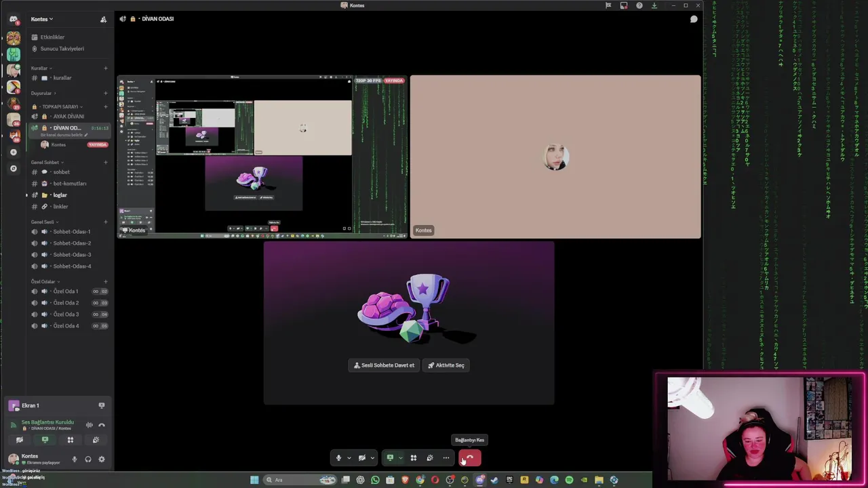
Task: Add channel to Kurallar category
Action: [105, 68]
